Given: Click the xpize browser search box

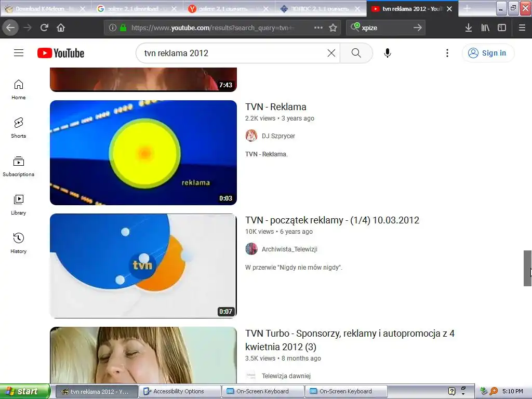Looking at the screenshot, I should pyautogui.click(x=386, y=28).
